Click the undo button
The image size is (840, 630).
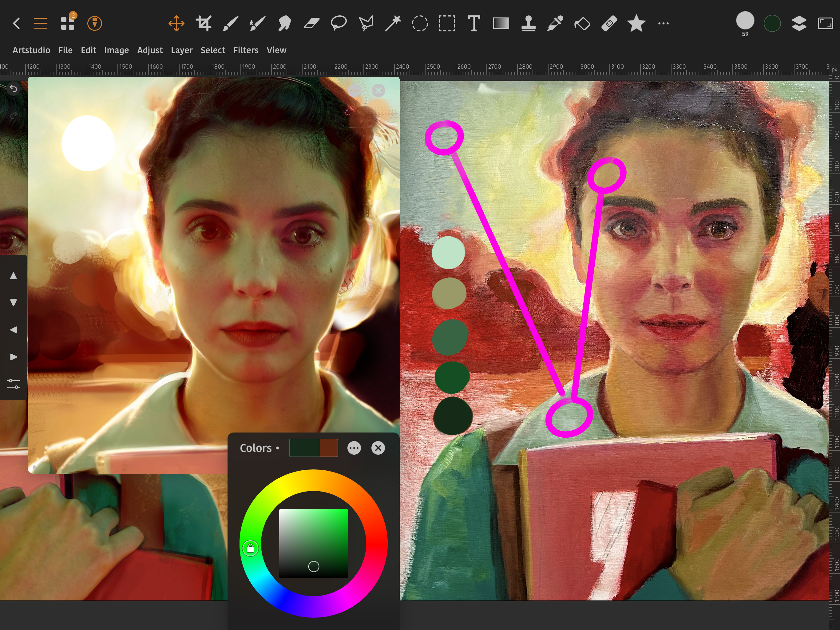click(13, 89)
